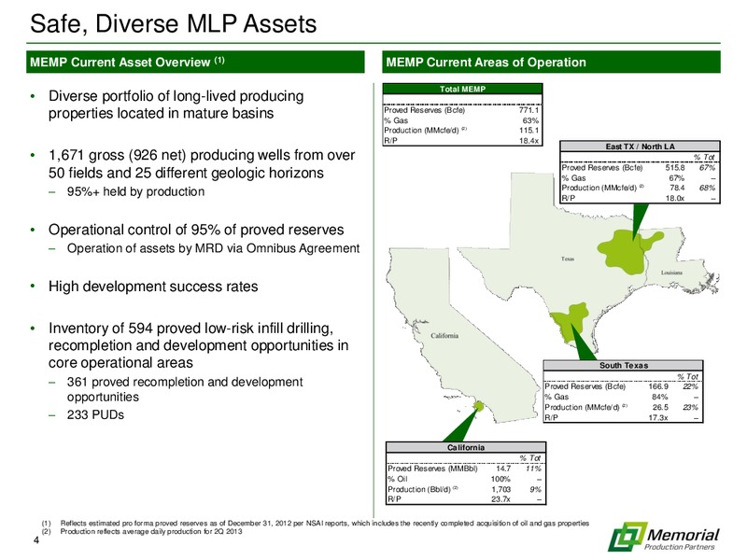
Task: Click footnote (1) about proved reserves
Action: 324,524
